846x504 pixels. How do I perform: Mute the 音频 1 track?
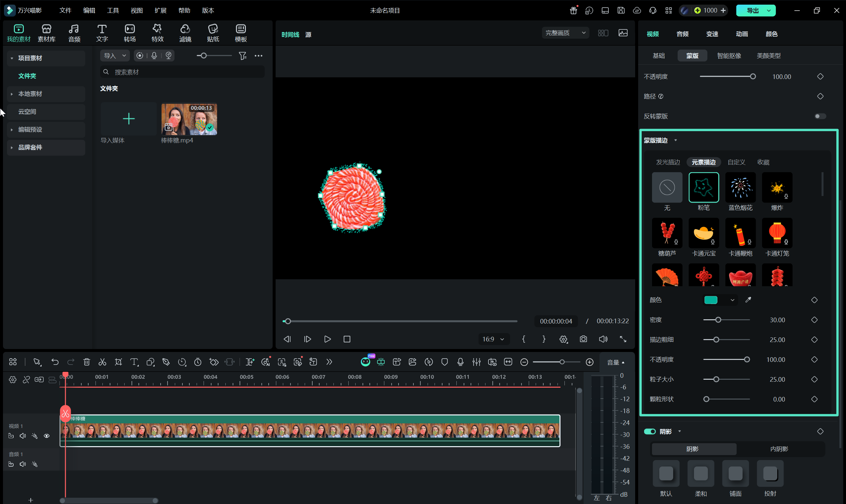23,464
